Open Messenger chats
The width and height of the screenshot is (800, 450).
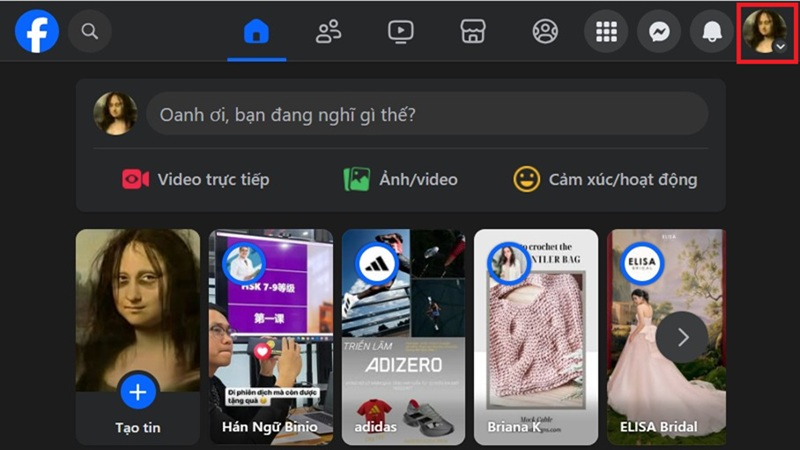(659, 32)
